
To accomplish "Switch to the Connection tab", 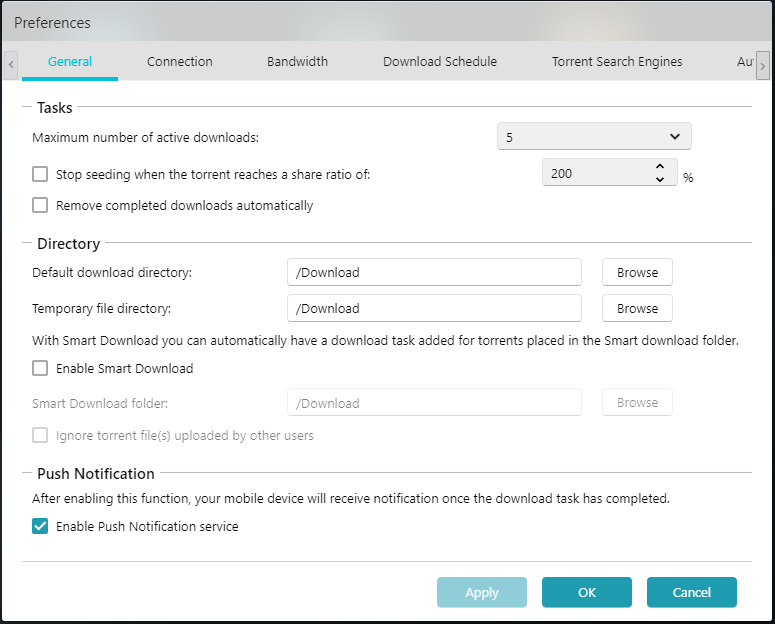I will click(179, 61).
